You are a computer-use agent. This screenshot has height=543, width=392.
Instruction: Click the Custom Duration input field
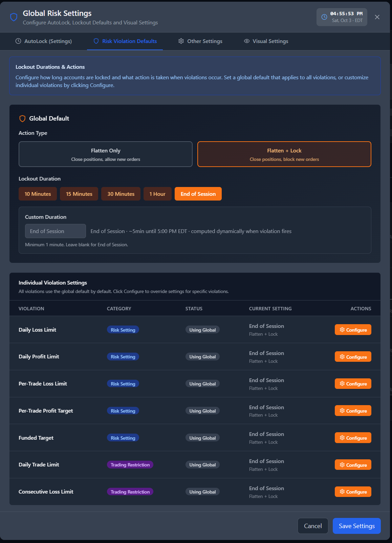56,231
